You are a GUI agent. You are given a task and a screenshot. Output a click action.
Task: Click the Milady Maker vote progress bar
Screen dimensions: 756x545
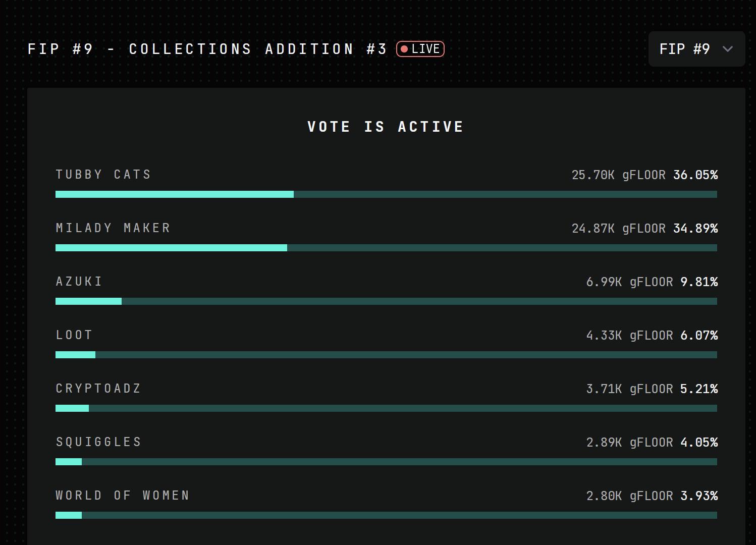(x=386, y=248)
